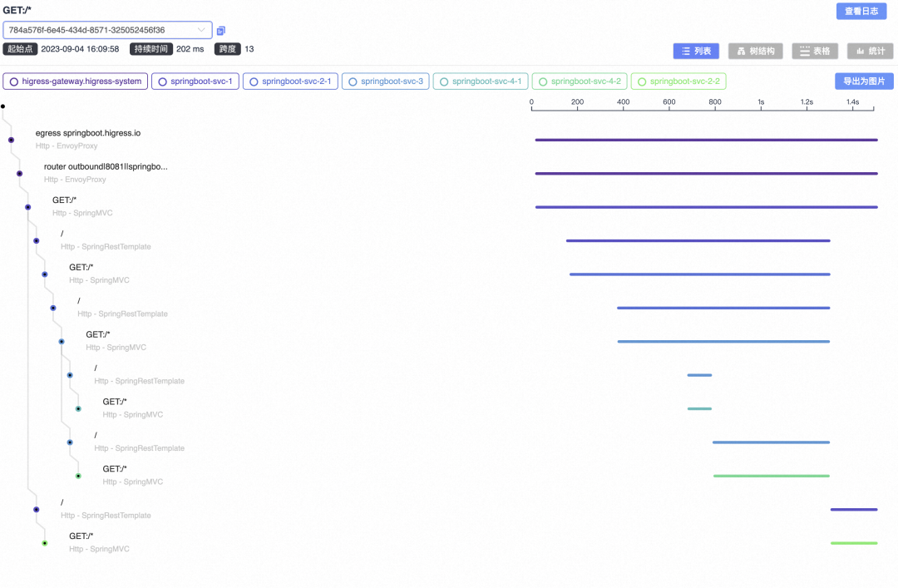The image size is (898, 588).
Task: Click 查看日志 view logs button
Action: 861,12
